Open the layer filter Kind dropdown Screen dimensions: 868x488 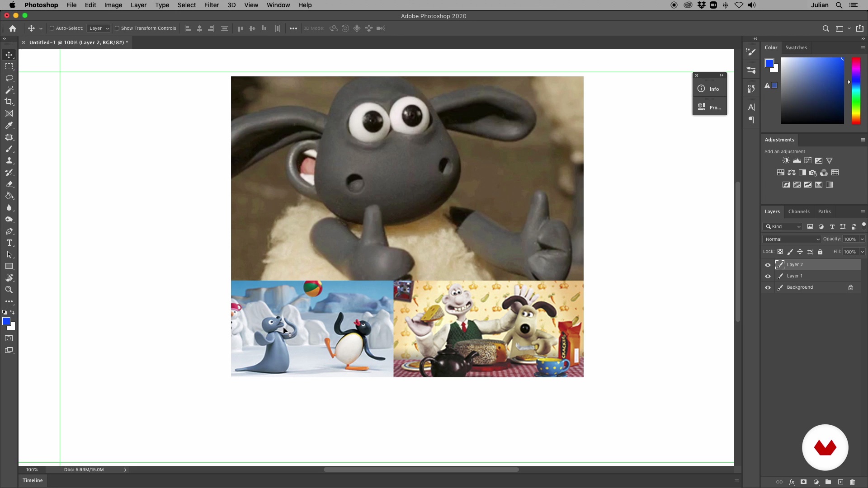click(x=783, y=227)
